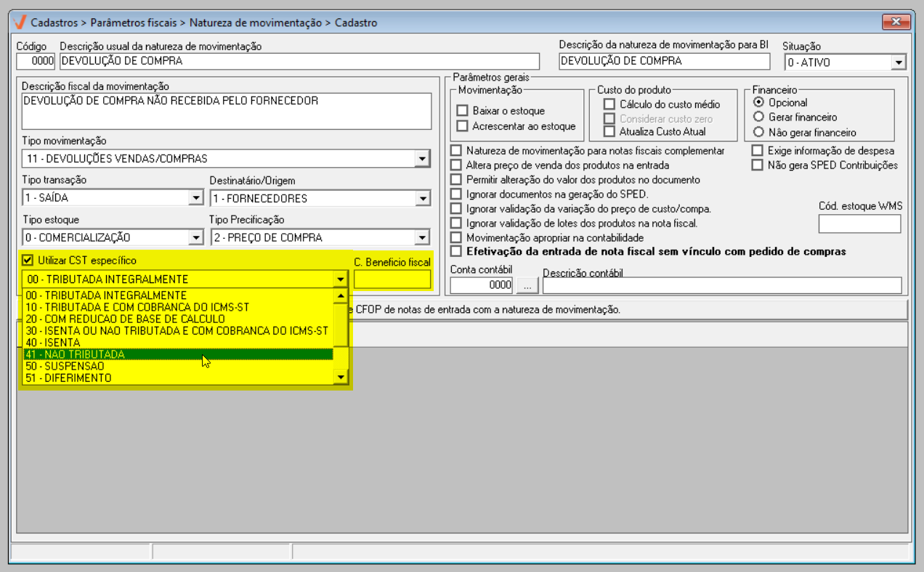This screenshot has height=572, width=924.
Task: Open the Tipo movimentação dropdown
Action: click(x=422, y=158)
